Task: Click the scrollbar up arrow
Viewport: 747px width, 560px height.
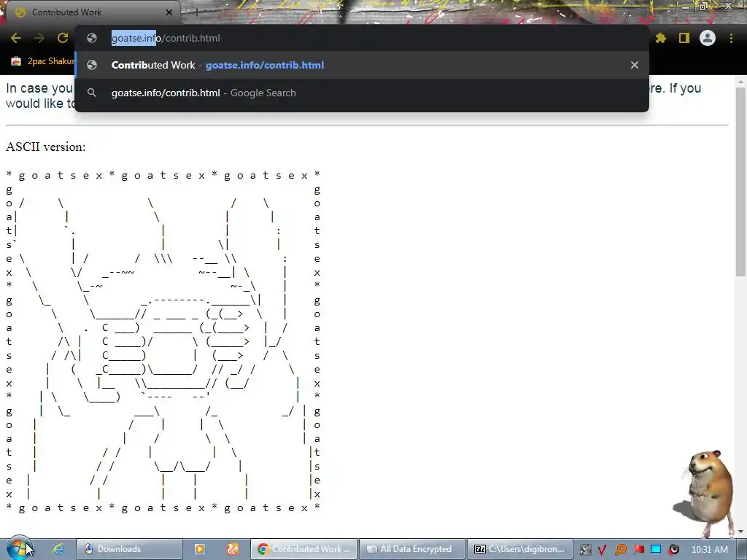Action: tap(740, 82)
